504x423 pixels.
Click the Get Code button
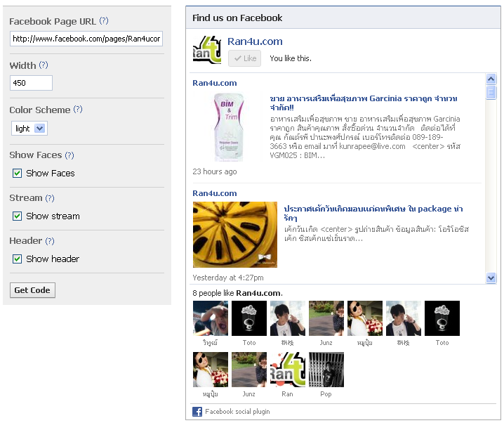tap(32, 290)
